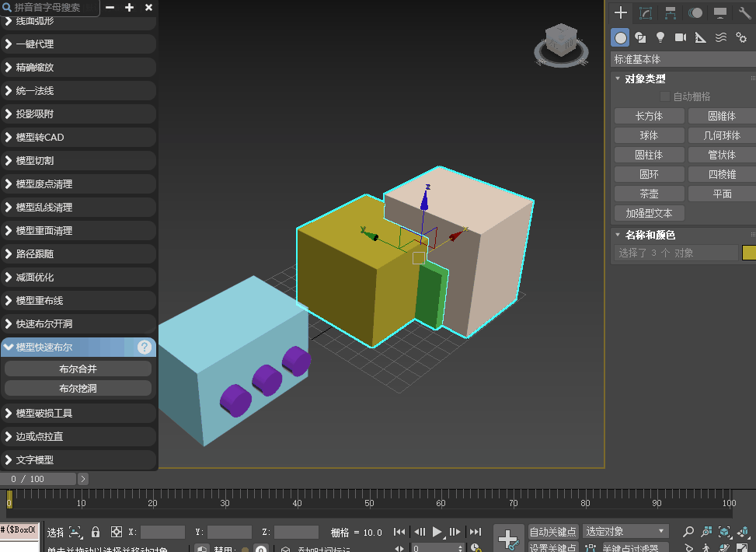Click the large Set Key plus button
The width and height of the screenshot is (756, 552).
509,538
